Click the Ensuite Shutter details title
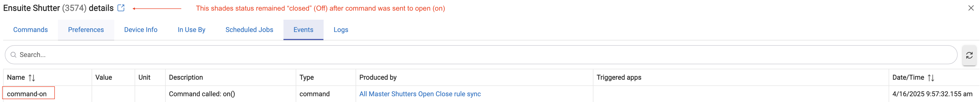The width and height of the screenshot is (980, 102). 58,8
